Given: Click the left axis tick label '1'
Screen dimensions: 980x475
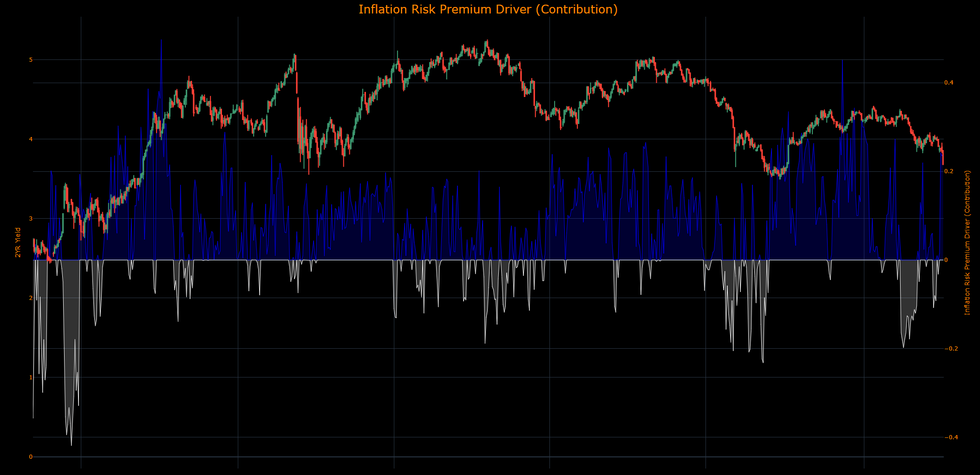Looking at the screenshot, I should pos(31,377).
